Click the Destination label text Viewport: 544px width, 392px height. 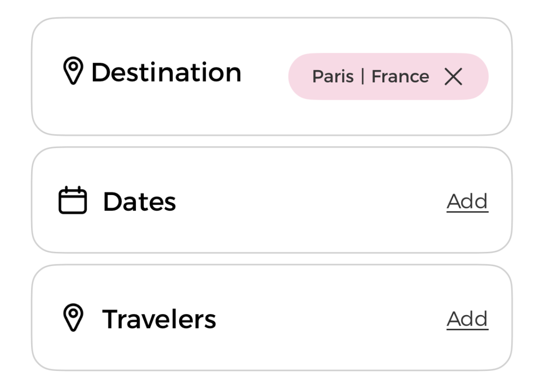point(168,71)
